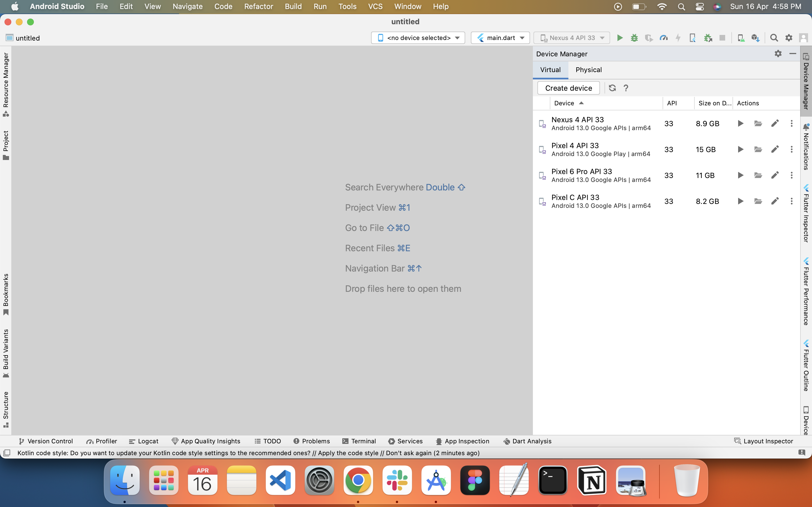This screenshot has height=507, width=812.
Task: Click the Create device button
Action: coord(568,88)
